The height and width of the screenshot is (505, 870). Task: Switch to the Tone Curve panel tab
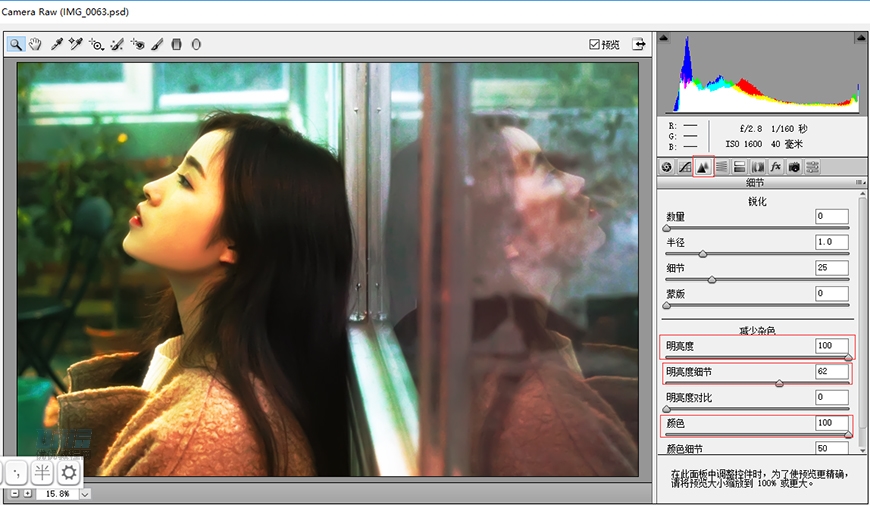685,166
